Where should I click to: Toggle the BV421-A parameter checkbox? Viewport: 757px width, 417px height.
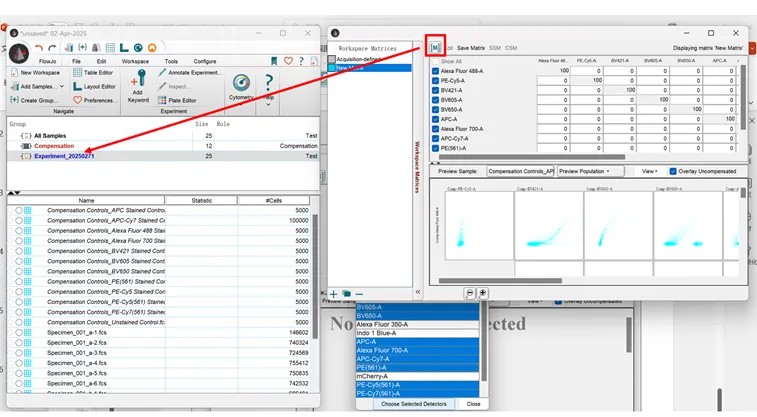coord(436,90)
